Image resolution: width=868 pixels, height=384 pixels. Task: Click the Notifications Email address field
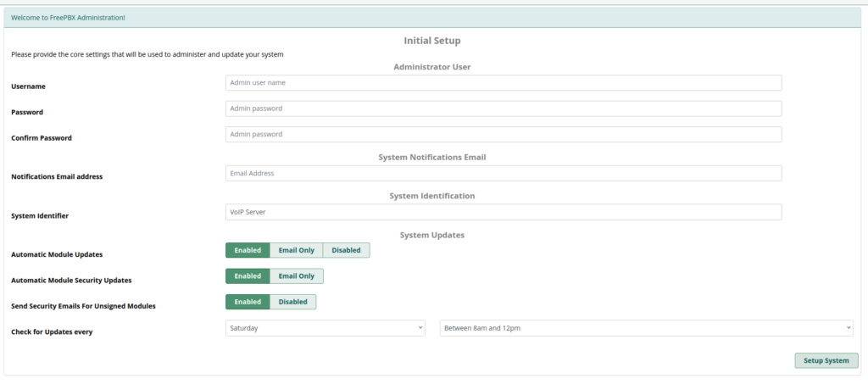click(x=504, y=173)
